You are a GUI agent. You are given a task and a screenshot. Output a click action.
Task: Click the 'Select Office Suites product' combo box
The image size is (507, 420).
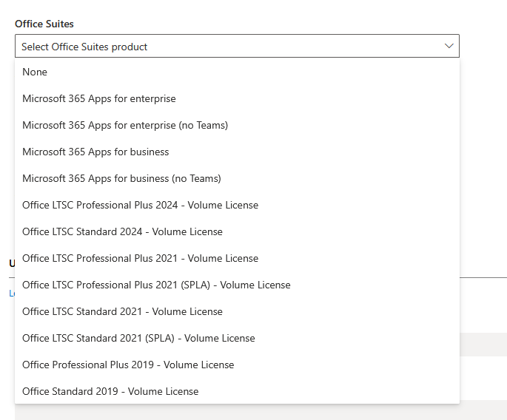tap(222, 47)
